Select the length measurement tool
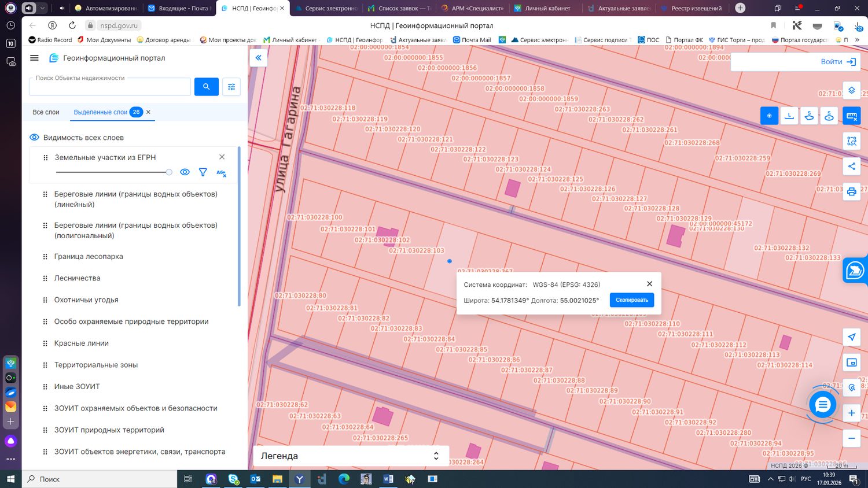 (x=789, y=116)
